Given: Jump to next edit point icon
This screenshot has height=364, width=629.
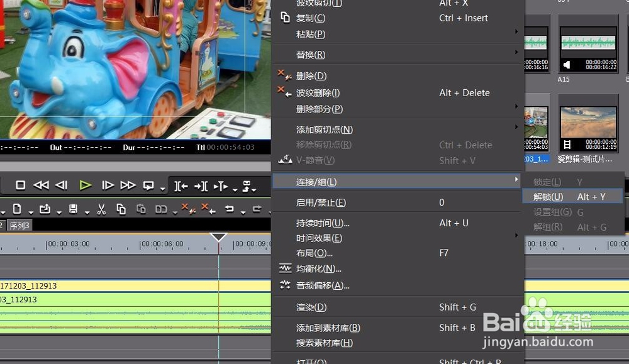Looking at the screenshot, I should pyautogui.click(x=201, y=186).
